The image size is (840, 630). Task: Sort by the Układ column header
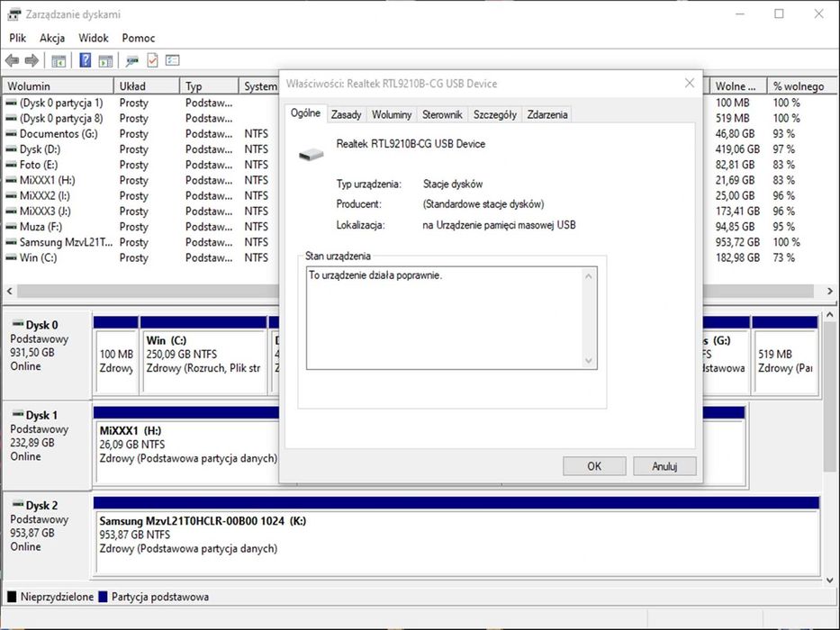(x=146, y=86)
